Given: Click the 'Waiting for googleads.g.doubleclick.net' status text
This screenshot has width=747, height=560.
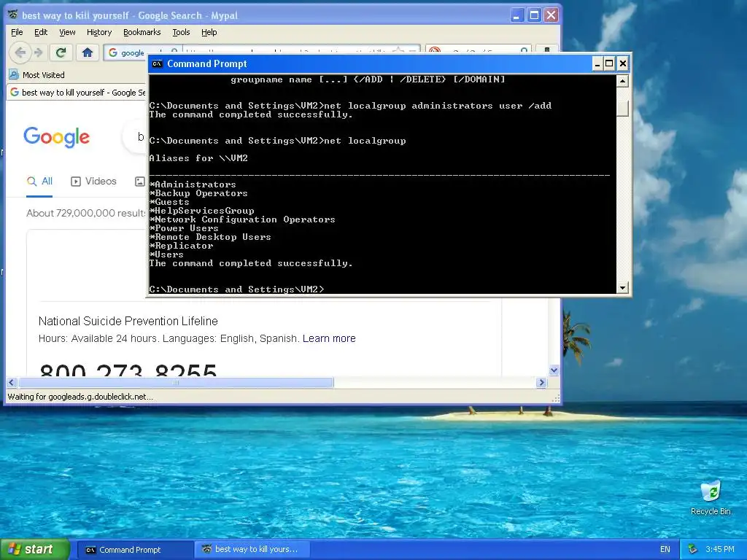Looking at the screenshot, I should (80, 397).
